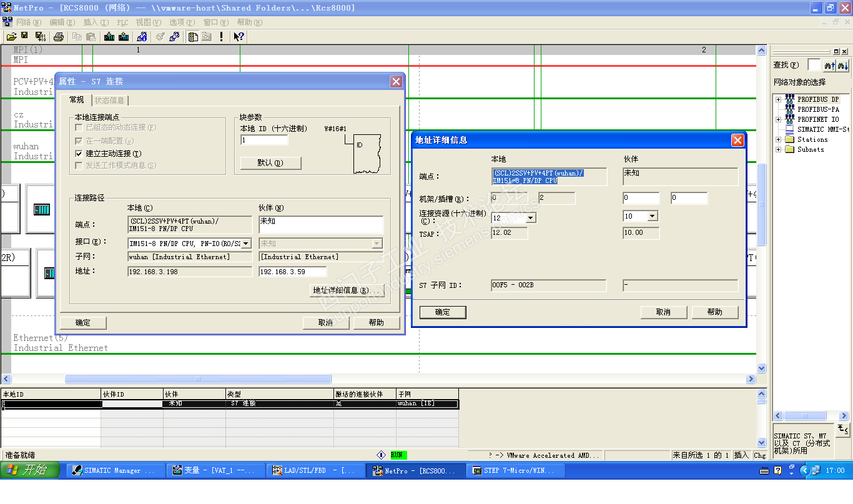
Task: Click the Paste toolbar icon
Action: pos(91,37)
